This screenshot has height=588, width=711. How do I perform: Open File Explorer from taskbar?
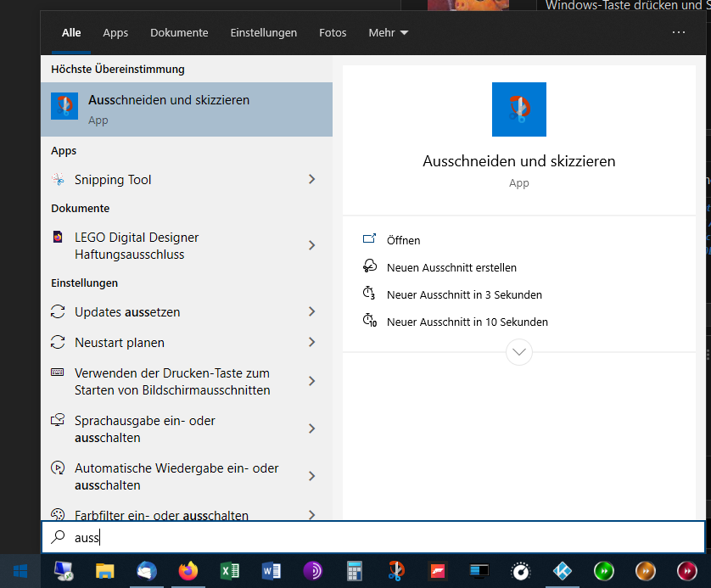point(104,571)
